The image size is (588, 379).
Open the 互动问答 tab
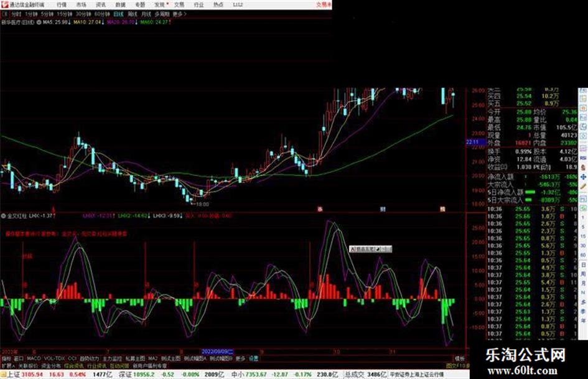click(119, 365)
